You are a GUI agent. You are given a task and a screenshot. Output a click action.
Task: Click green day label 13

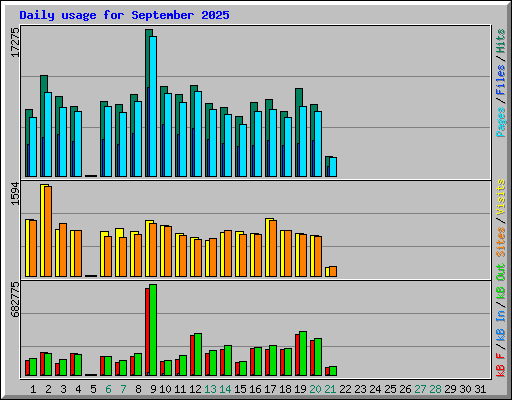pos(210,389)
